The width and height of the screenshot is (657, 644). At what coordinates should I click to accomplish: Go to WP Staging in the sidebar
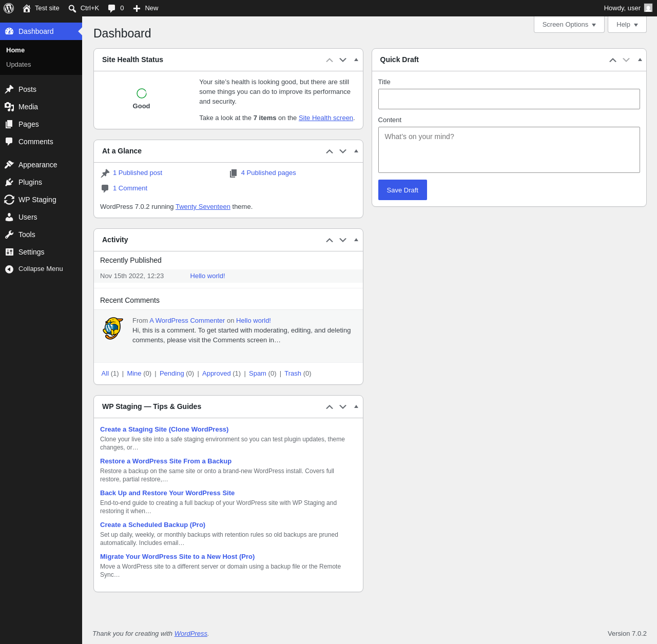(41, 200)
